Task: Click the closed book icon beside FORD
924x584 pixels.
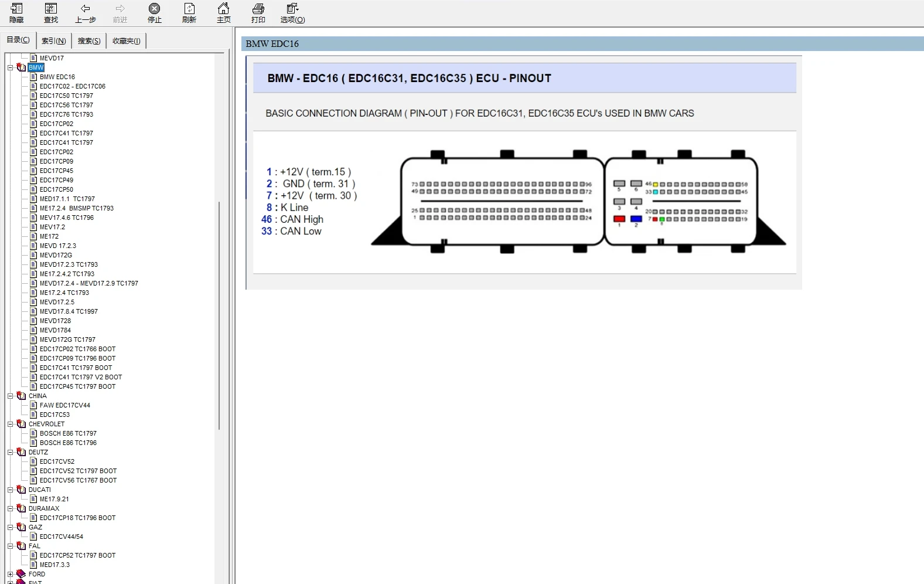Action: coord(21,574)
